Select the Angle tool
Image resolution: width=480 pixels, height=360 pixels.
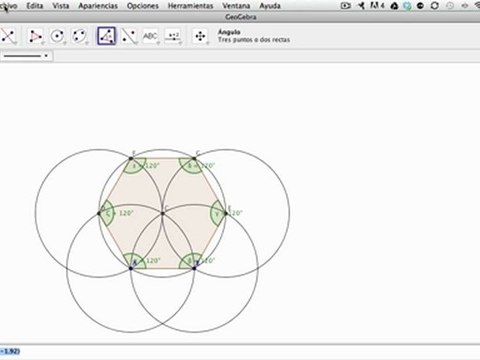point(107,36)
